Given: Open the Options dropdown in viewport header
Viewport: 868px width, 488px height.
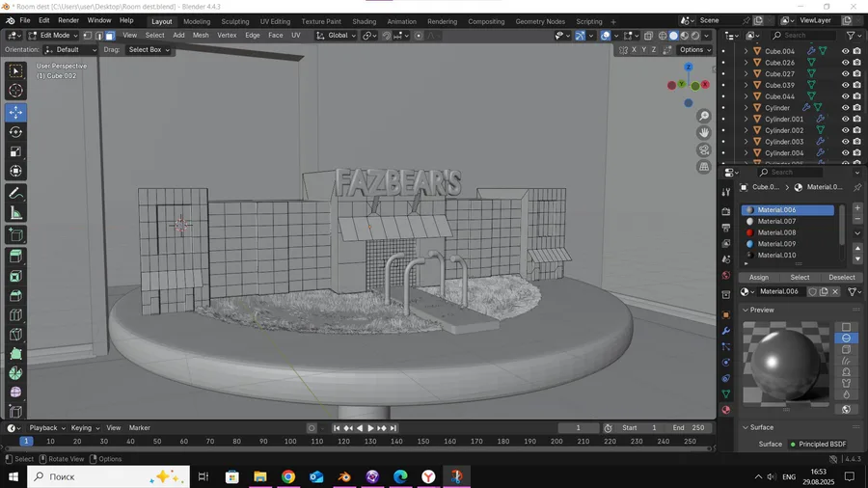Looking at the screenshot, I should coord(695,50).
